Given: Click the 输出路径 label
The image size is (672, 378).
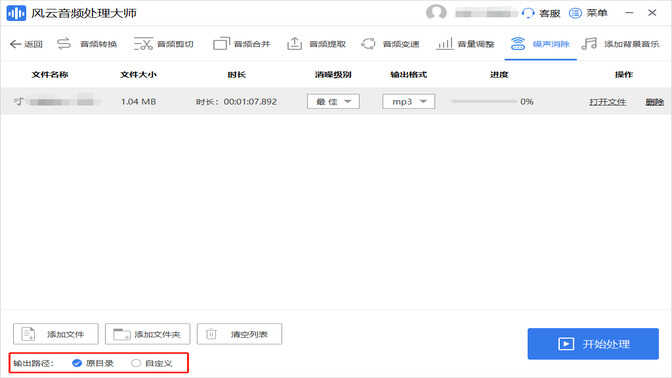Looking at the screenshot, I should 33,363.
